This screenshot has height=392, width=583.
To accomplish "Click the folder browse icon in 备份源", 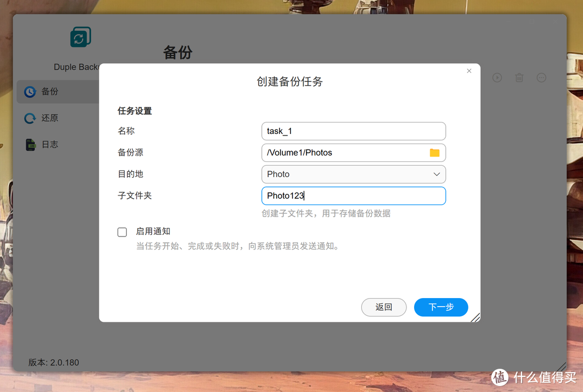I will pos(434,152).
